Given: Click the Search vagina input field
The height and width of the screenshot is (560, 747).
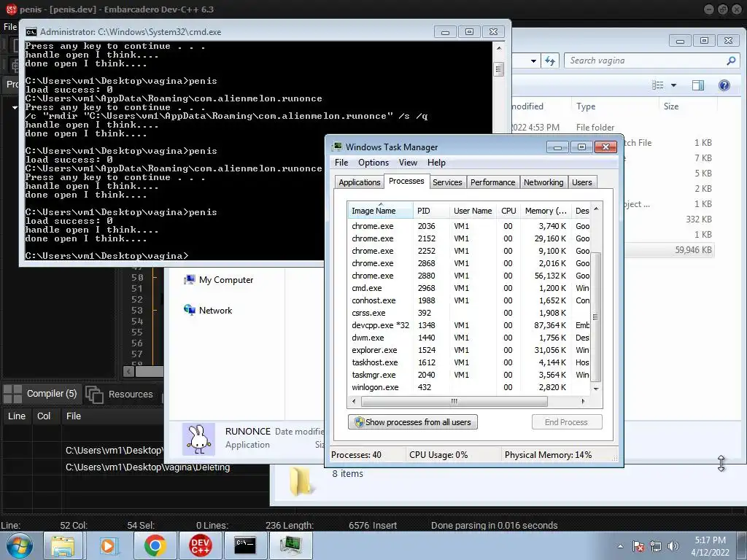Looking at the screenshot, I should (646, 61).
